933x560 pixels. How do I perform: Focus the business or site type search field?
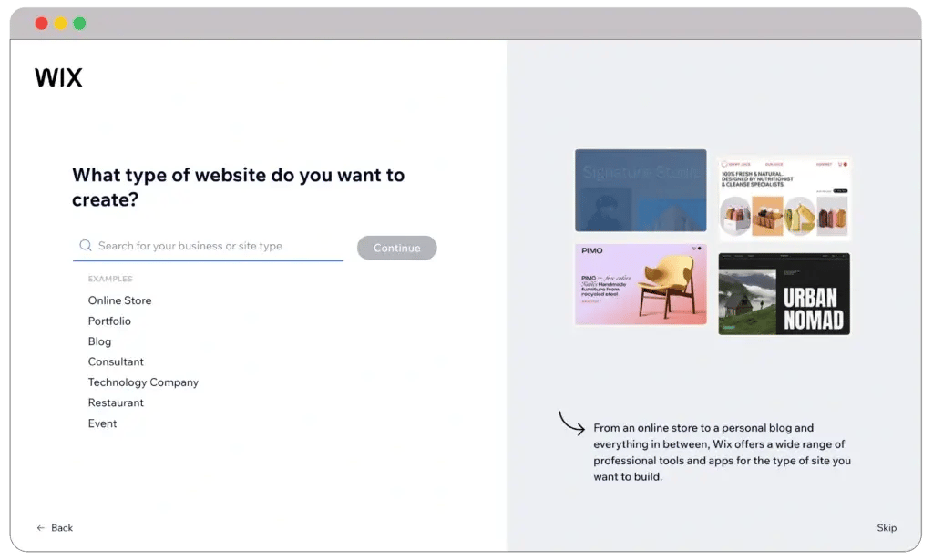[x=217, y=246]
